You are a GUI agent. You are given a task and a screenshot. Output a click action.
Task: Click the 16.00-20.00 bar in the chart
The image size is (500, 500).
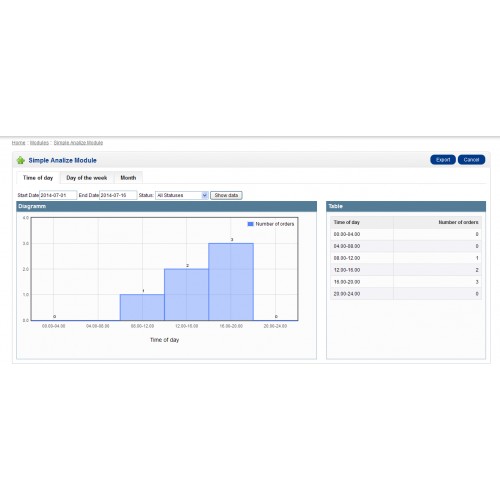click(231, 282)
